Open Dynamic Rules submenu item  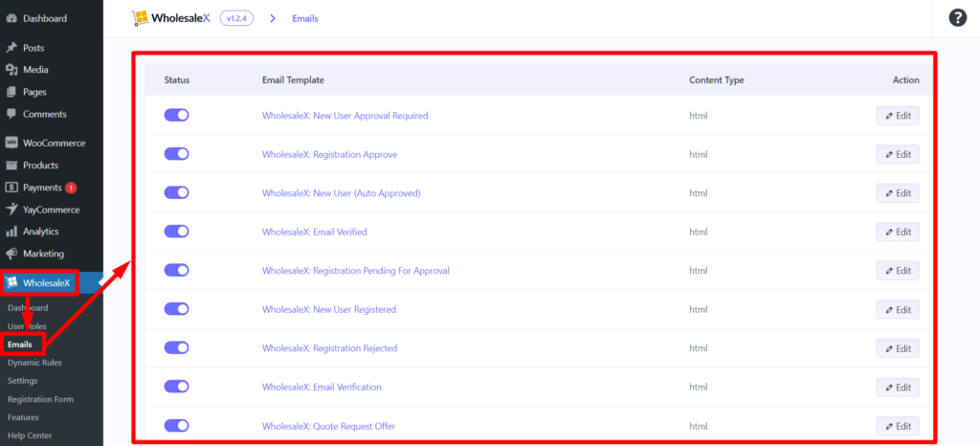tap(35, 363)
